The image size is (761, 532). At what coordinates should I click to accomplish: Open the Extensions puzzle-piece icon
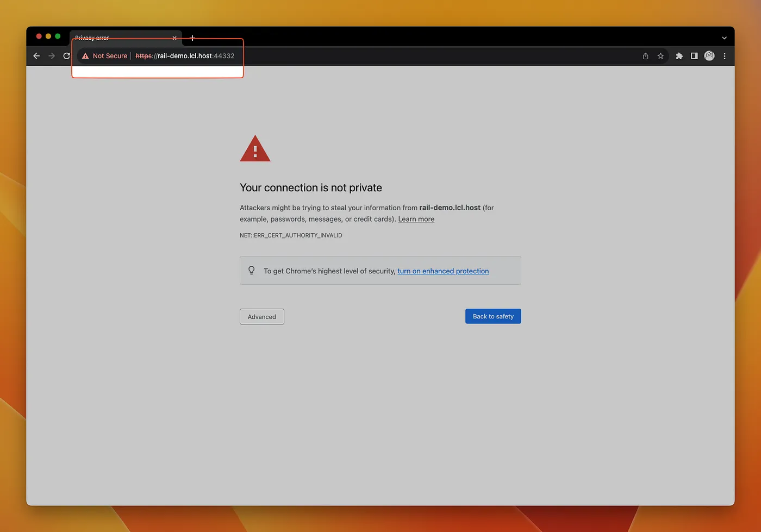coord(679,55)
